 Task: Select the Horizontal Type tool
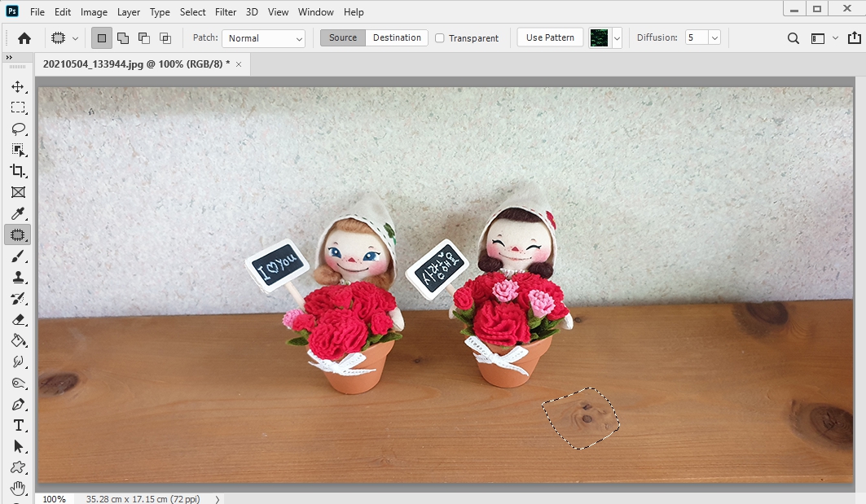pyautogui.click(x=18, y=425)
